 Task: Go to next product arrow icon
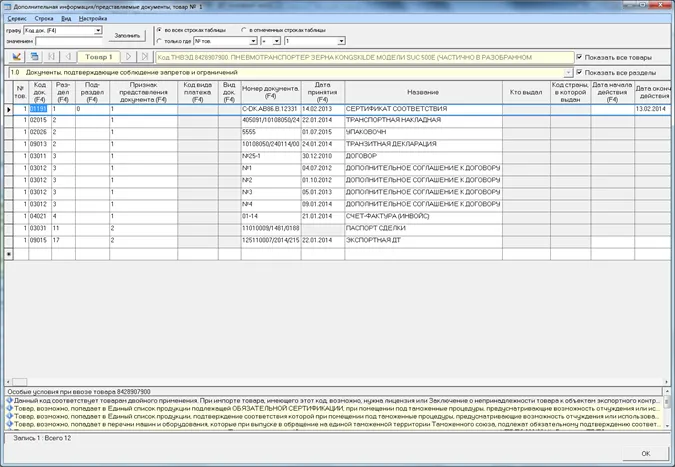click(128, 57)
